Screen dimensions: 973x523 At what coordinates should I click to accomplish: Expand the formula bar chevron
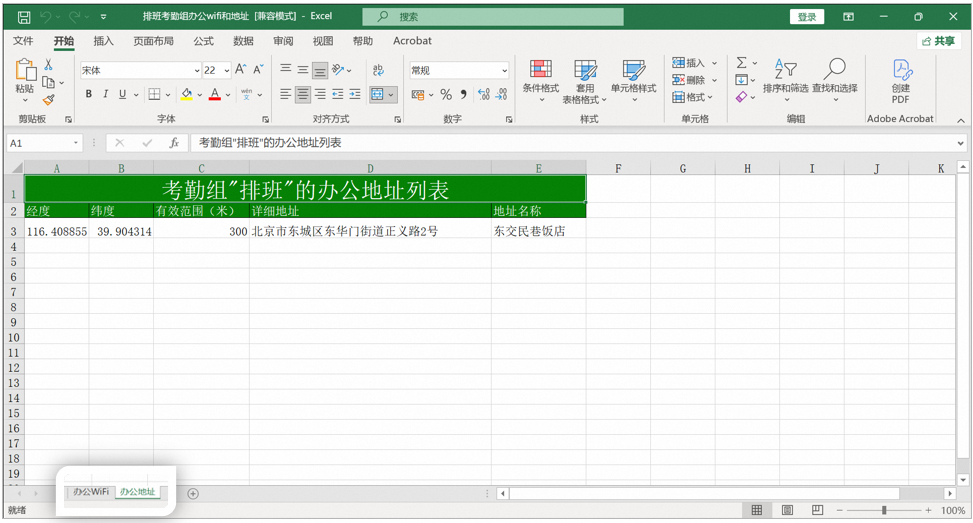click(x=960, y=143)
